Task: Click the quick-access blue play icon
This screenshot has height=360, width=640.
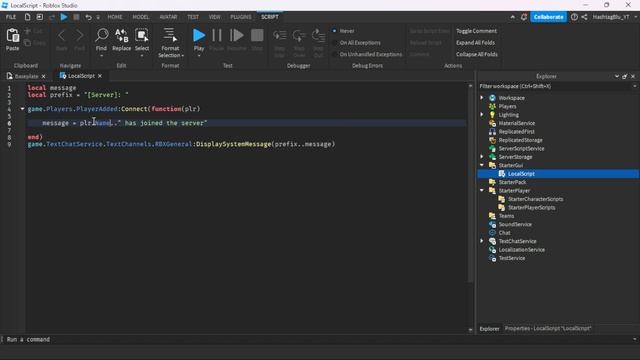Action: pos(64,17)
